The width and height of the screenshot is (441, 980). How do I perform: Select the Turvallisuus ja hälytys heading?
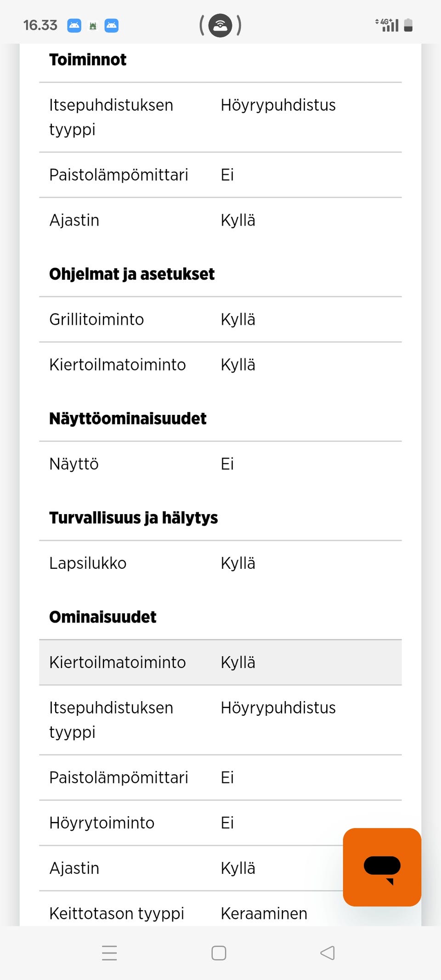pyautogui.click(x=134, y=517)
